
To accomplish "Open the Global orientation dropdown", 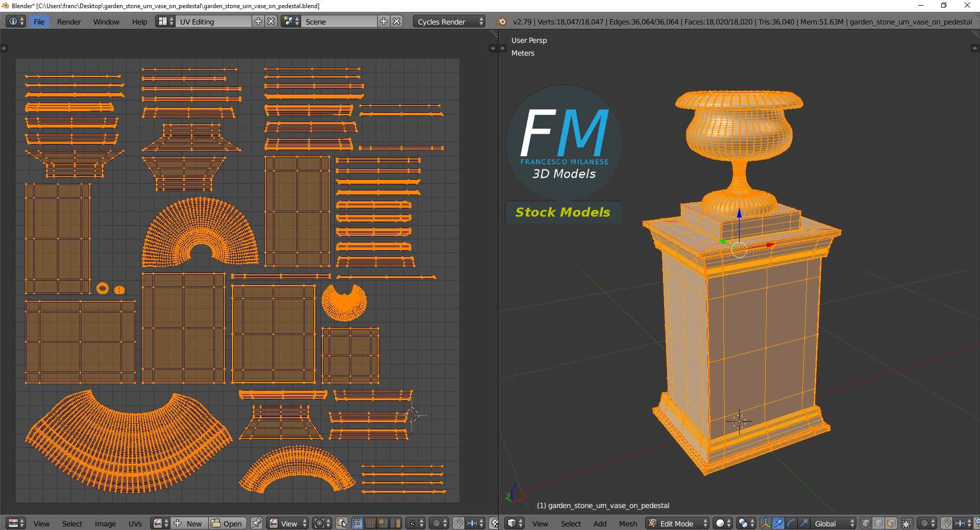I will coord(833,523).
